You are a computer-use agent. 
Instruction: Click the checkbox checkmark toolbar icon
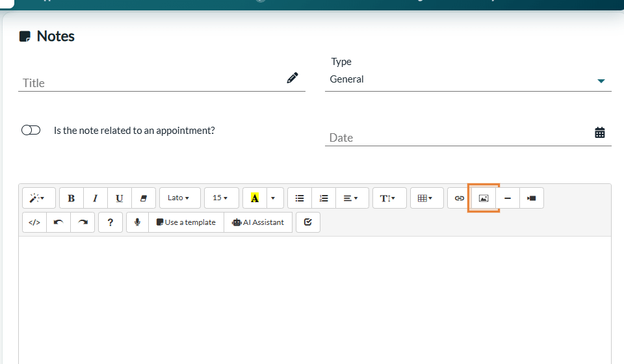pyautogui.click(x=308, y=222)
